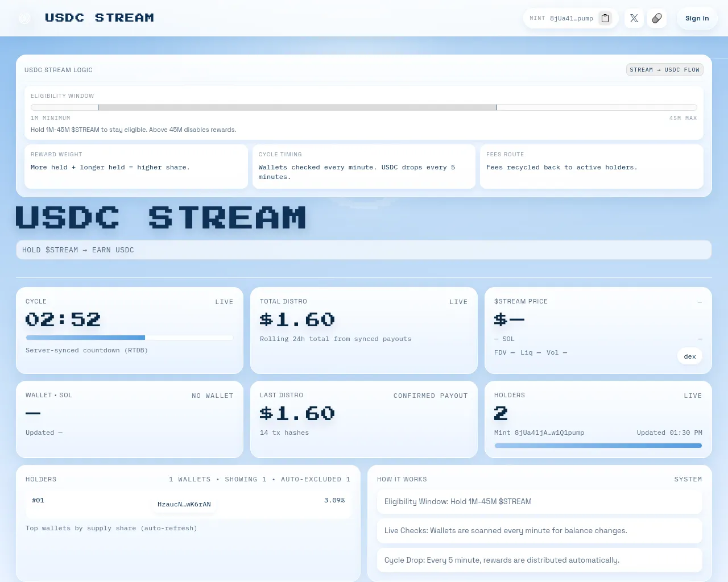728x582 pixels.
Task: Click the "WALLET • SOL" heading
Action: click(x=49, y=396)
